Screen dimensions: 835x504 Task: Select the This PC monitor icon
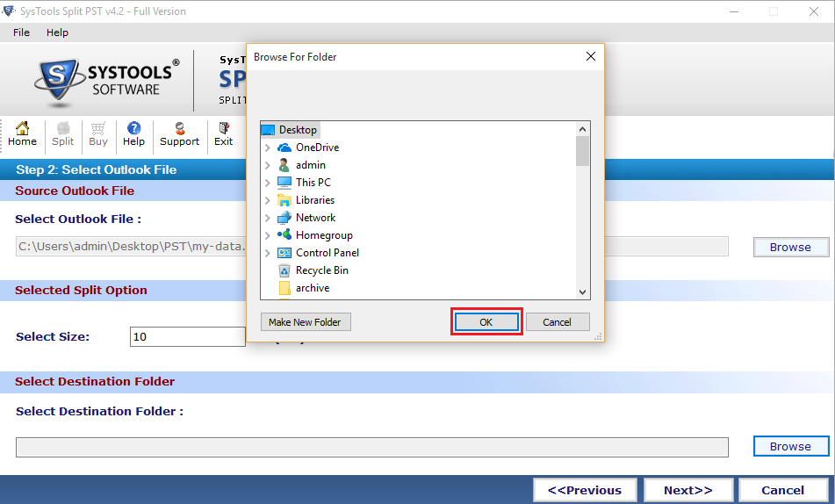tap(284, 183)
